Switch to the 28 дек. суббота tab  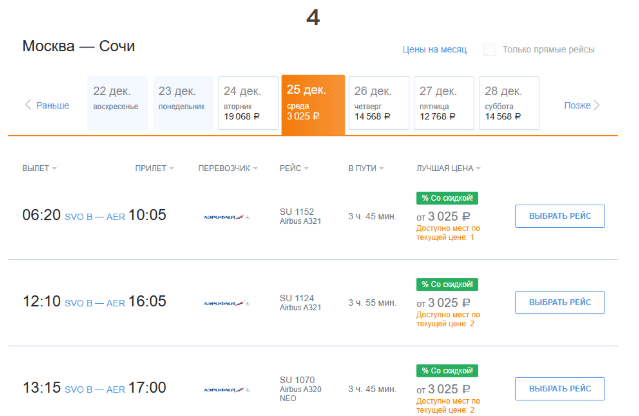point(509,103)
